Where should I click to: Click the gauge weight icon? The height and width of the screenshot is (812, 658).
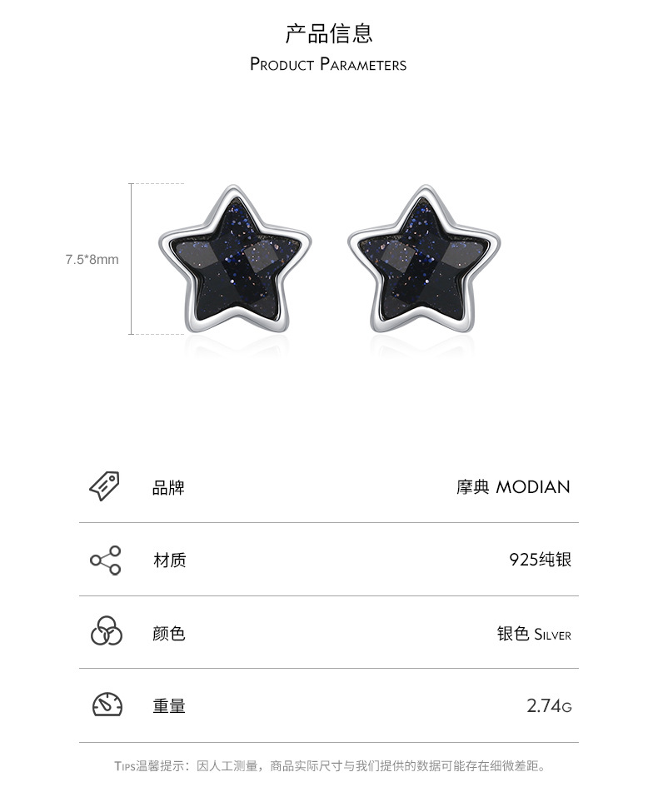(x=107, y=705)
